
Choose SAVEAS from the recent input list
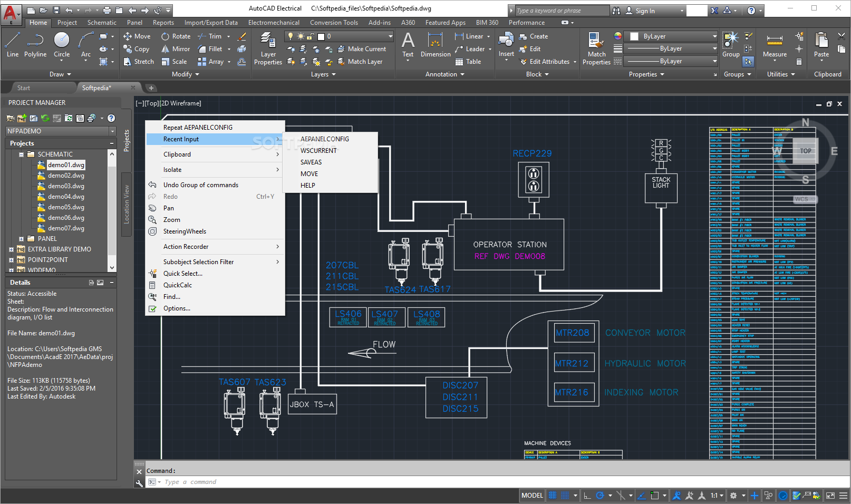pos(311,162)
